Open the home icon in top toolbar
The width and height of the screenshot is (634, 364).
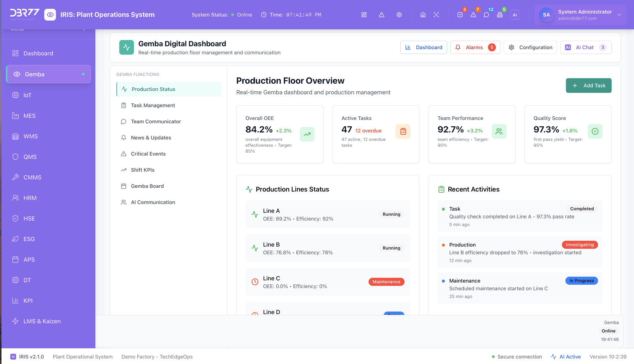[x=423, y=15]
